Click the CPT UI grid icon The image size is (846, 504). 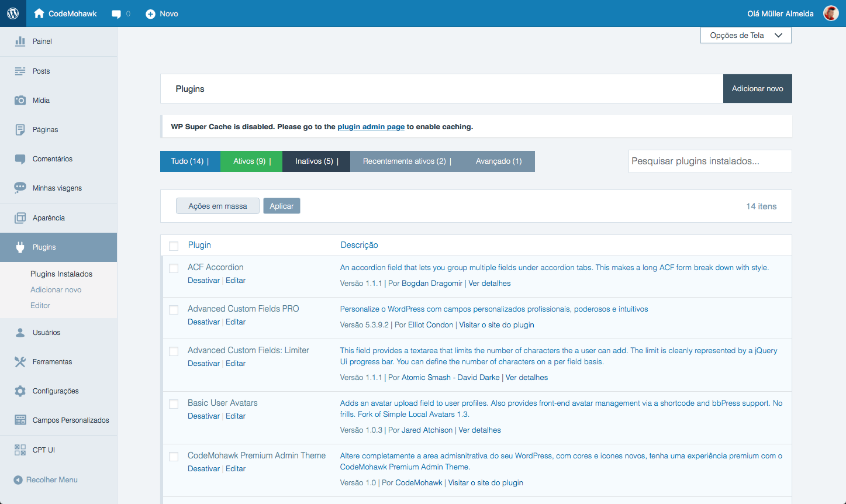click(20, 450)
